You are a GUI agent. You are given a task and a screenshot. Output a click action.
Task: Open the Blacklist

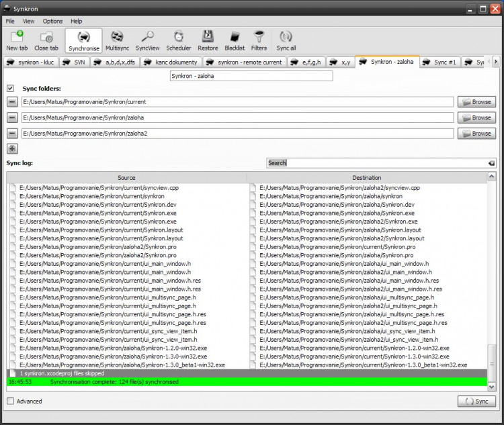point(235,41)
